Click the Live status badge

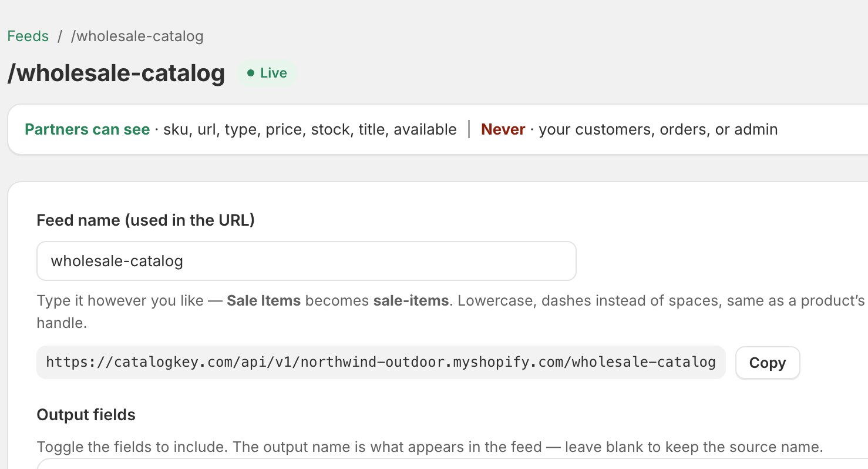[x=267, y=73]
